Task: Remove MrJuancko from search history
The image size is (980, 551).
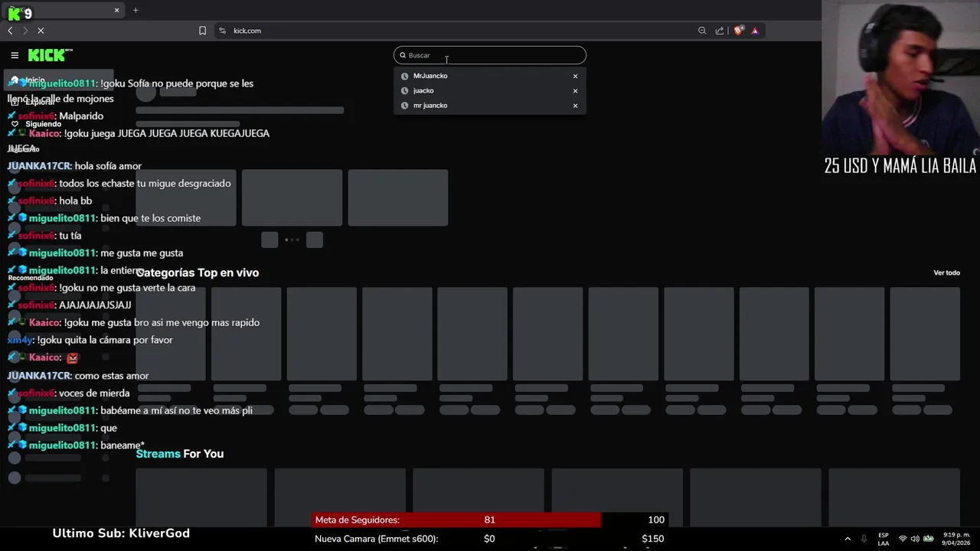Action: click(x=575, y=76)
